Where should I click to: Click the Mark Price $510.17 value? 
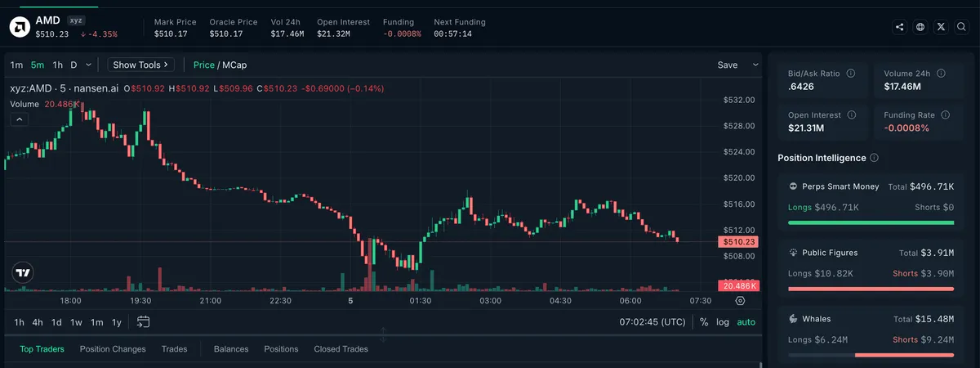coord(171,34)
